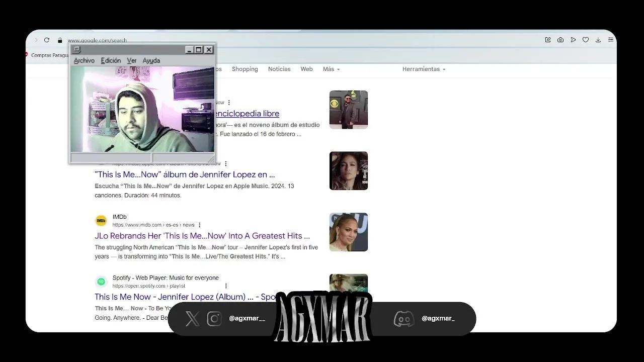The image size is (644, 362).
Task: Open Apple Music "This Is Me...Now" album link
Action: coord(185,174)
